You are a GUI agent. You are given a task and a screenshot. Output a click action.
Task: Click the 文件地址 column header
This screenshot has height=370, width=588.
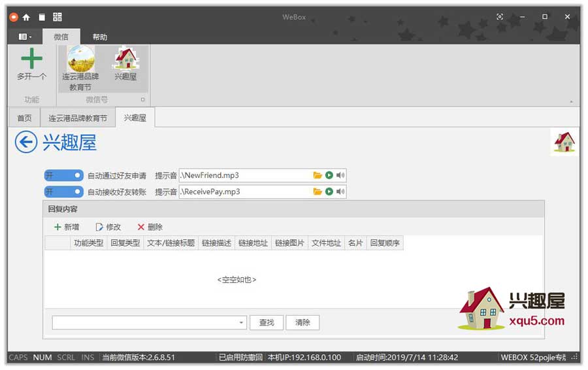(326, 243)
